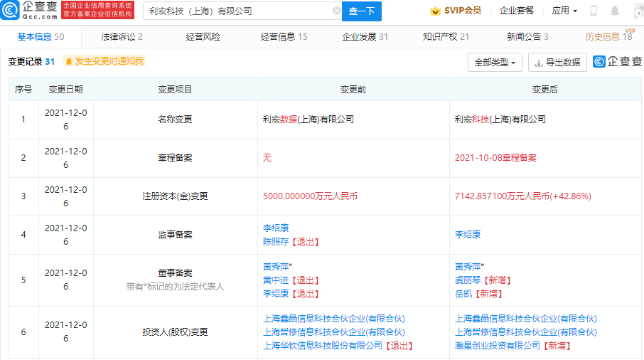This screenshot has width=644, height=360.
Task: Switch to 经营信息 tab
Action: coord(284,37)
